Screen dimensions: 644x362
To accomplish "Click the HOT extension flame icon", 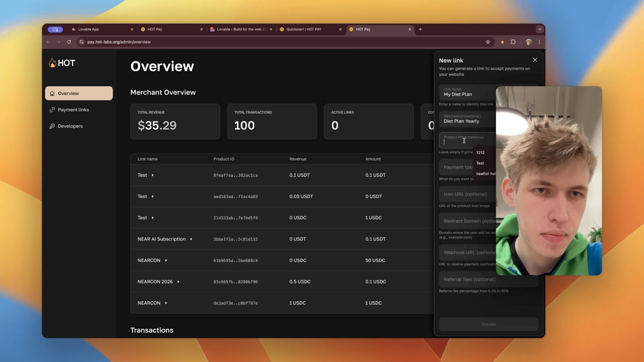I will click(502, 42).
